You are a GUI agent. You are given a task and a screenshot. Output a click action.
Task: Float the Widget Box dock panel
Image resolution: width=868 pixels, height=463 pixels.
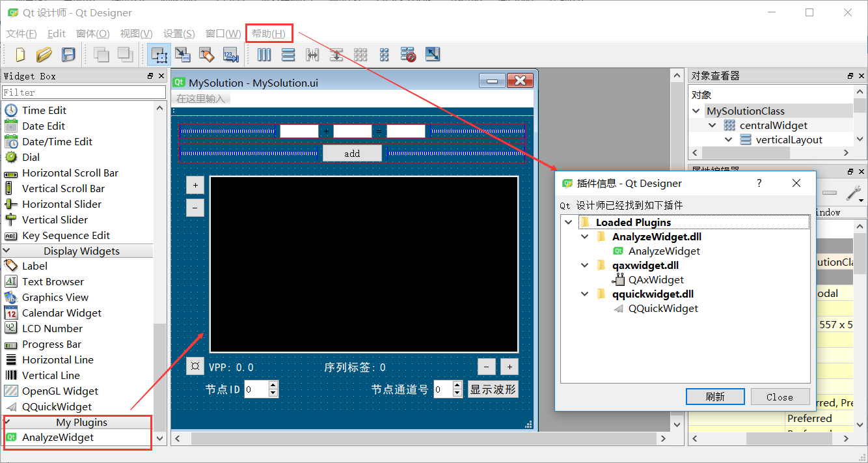(x=150, y=76)
